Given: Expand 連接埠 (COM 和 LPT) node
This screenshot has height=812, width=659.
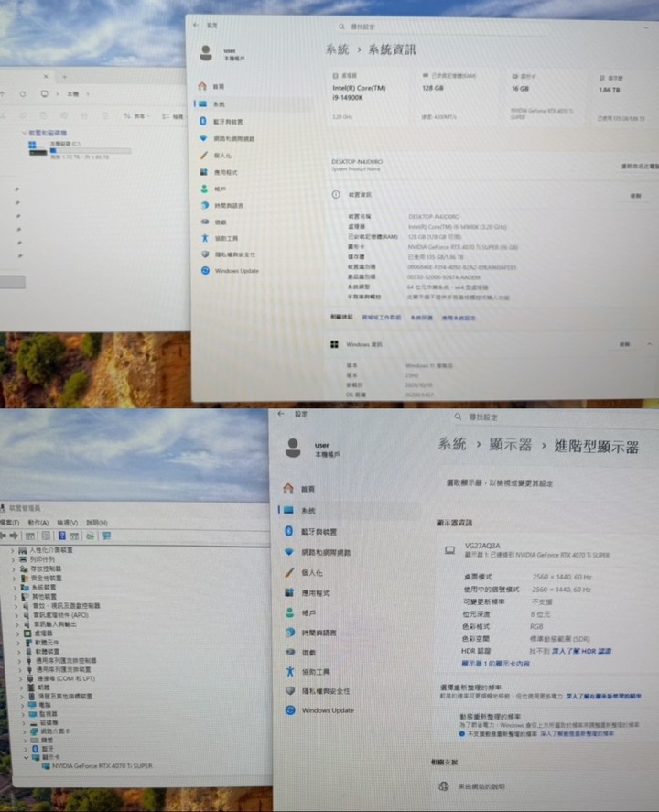Looking at the screenshot, I should 21,678.
